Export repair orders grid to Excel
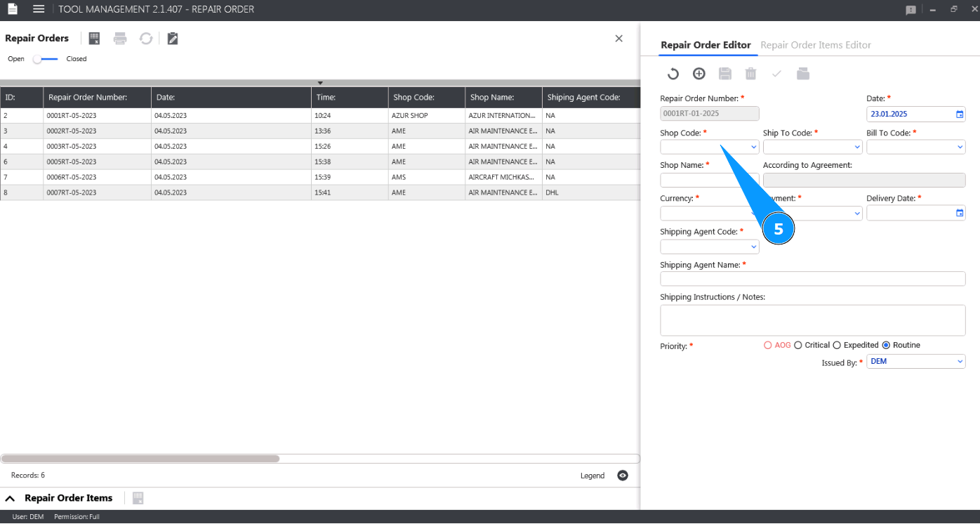 pyautogui.click(x=95, y=39)
